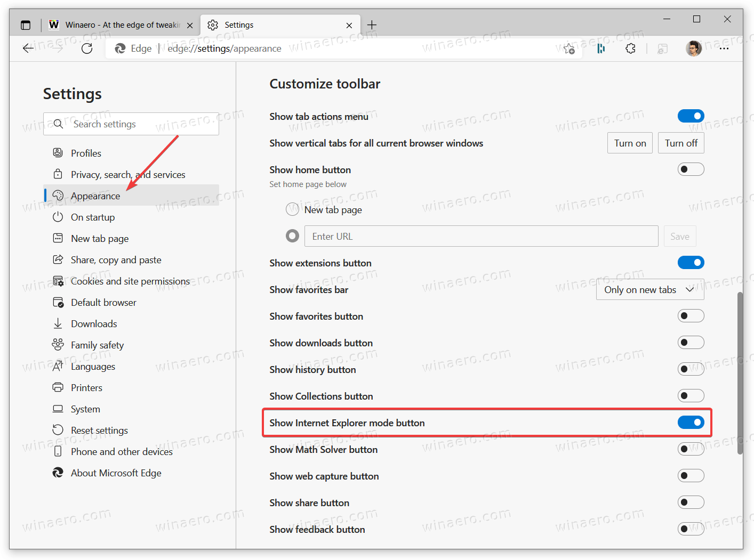
Task: Click the address bar URL
Action: tap(224, 48)
